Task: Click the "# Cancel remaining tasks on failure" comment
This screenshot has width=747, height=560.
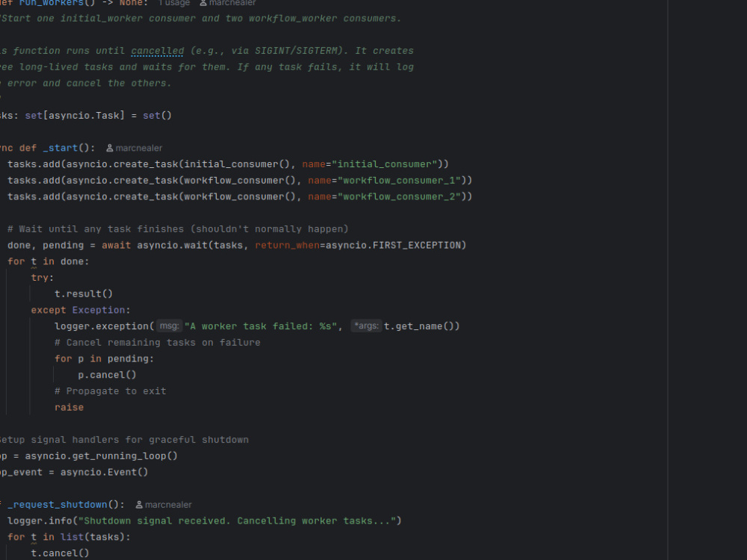Action: click(x=157, y=343)
